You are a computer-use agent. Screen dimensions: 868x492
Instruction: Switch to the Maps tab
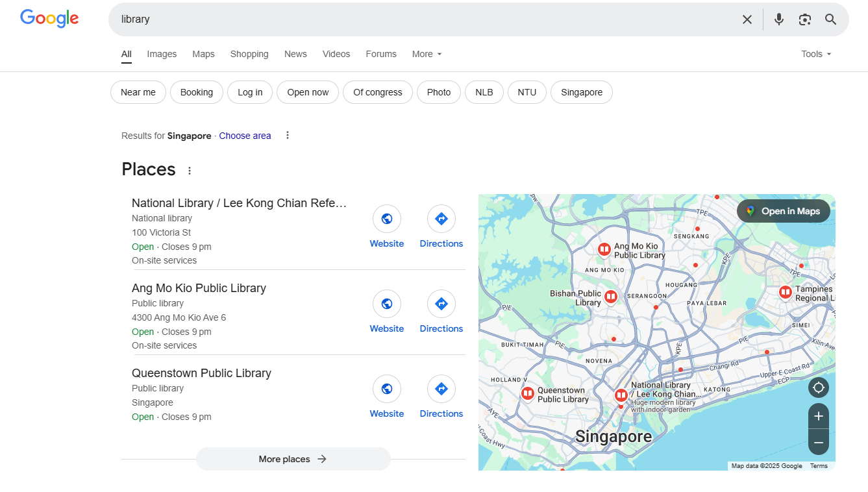coord(203,54)
